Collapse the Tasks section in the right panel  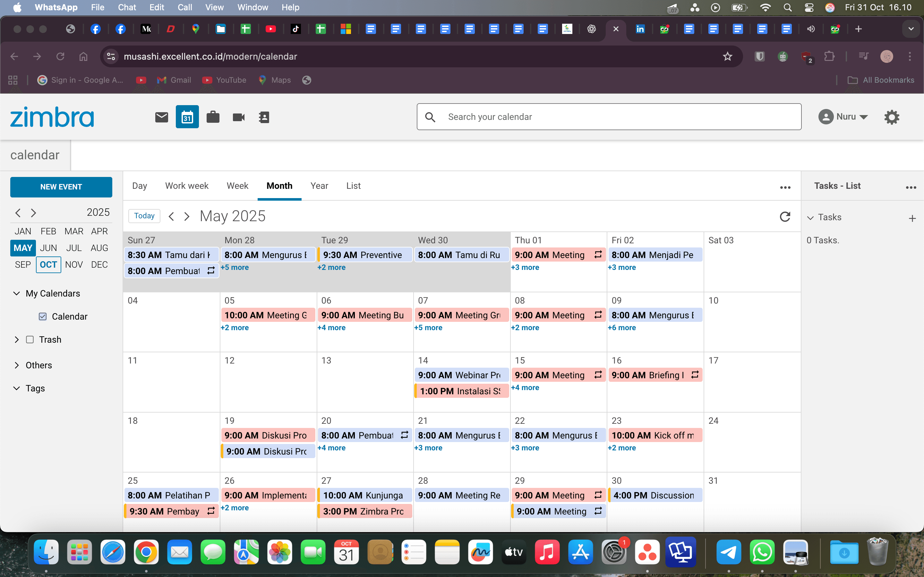811,217
